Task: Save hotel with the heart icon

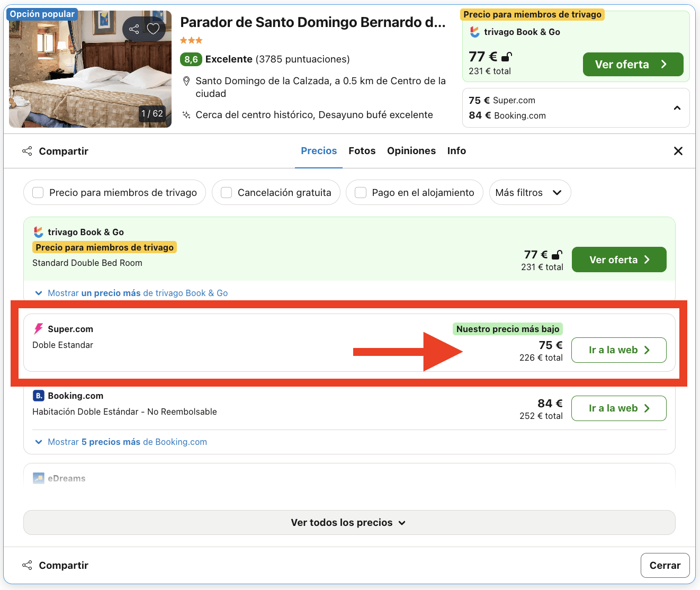Action: click(x=153, y=29)
